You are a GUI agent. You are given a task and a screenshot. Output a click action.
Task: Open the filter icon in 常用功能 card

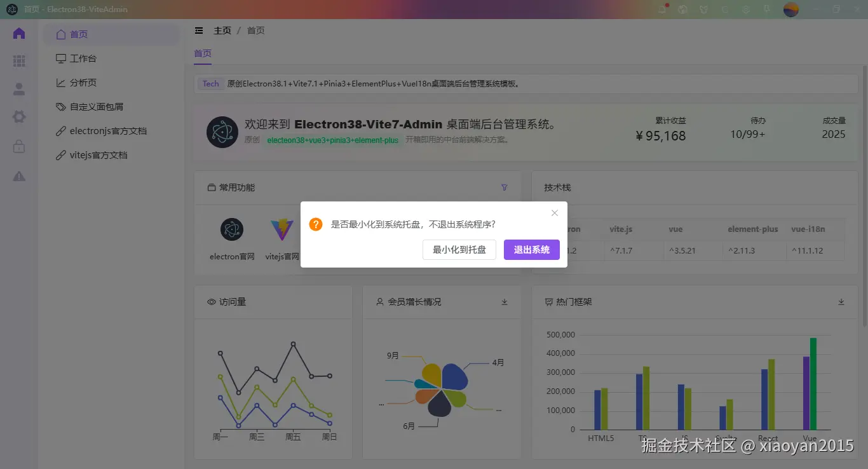click(x=505, y=187)
